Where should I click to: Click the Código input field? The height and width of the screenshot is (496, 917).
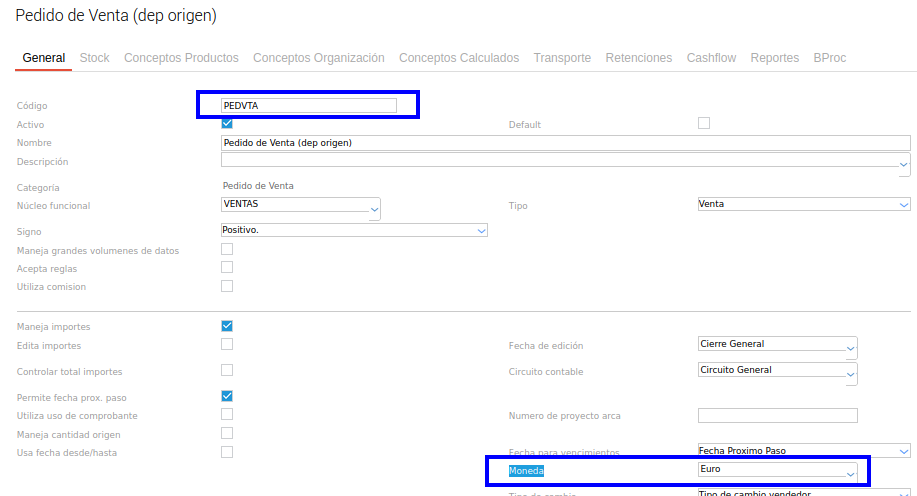(309, 105)
